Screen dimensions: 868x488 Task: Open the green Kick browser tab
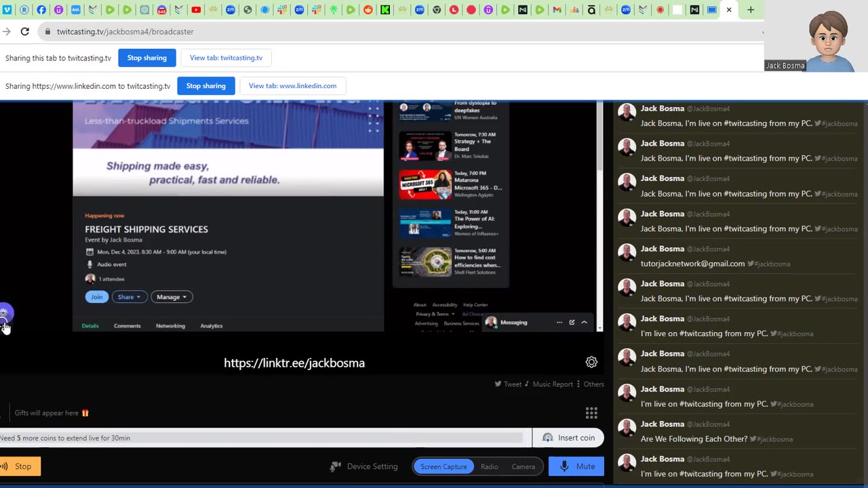click(x=385, y=10)
